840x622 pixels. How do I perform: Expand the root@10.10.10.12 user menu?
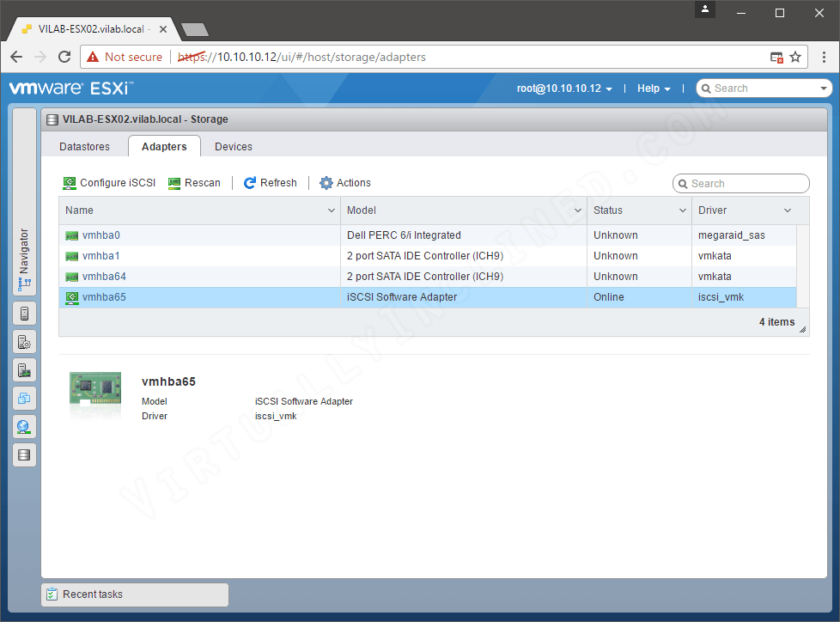pos(564,88)
